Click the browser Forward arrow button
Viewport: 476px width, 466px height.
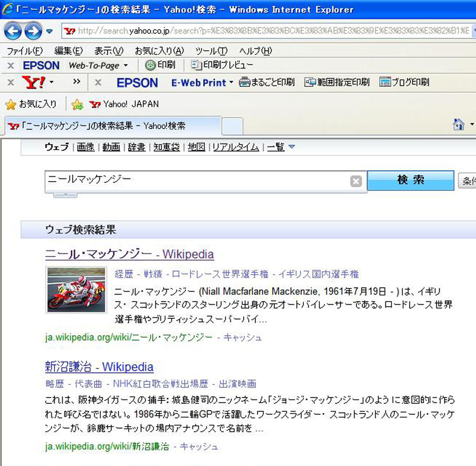33,31
